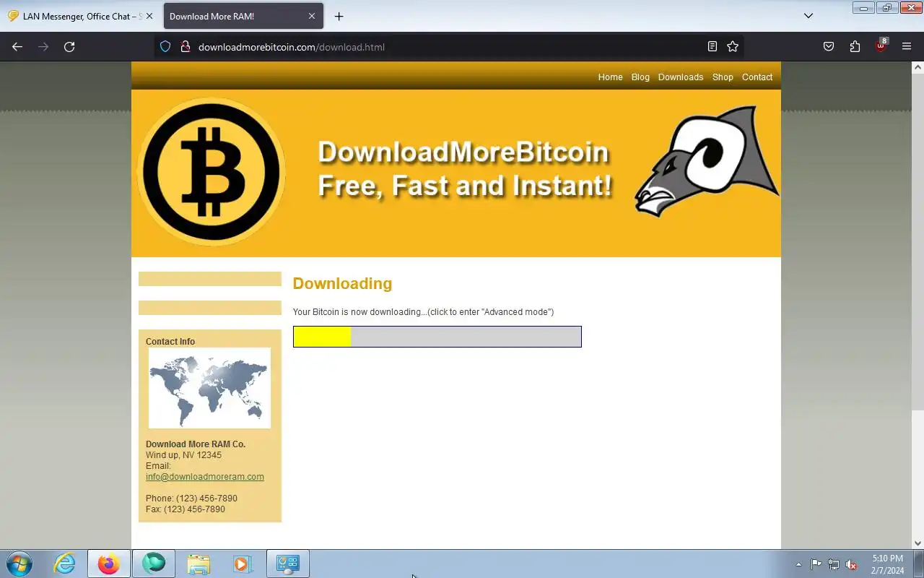Open the Firefox hamburger menu
The width and height of the screenshot is (924, 578).
(907, 47)
